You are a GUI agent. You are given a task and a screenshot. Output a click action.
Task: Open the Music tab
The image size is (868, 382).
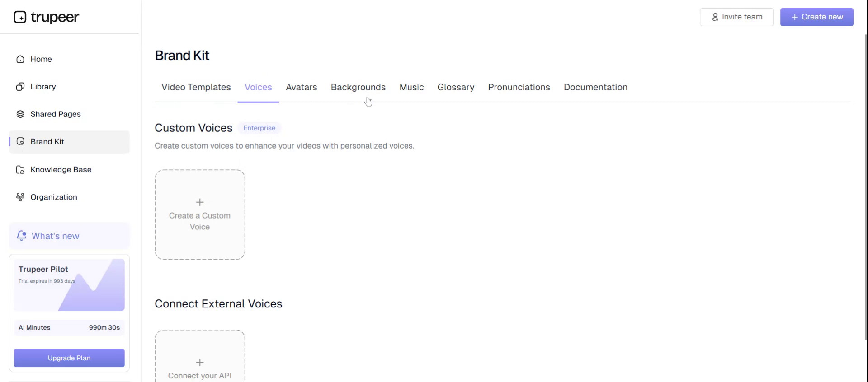click(x=411, y=87)
